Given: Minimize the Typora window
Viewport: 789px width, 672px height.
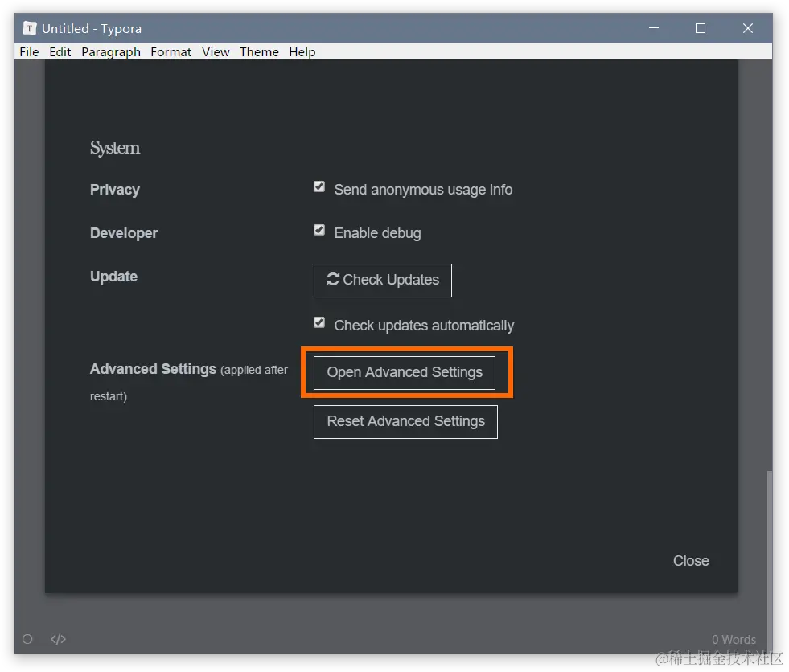Looking at the screenshot, I should (654, 28).
